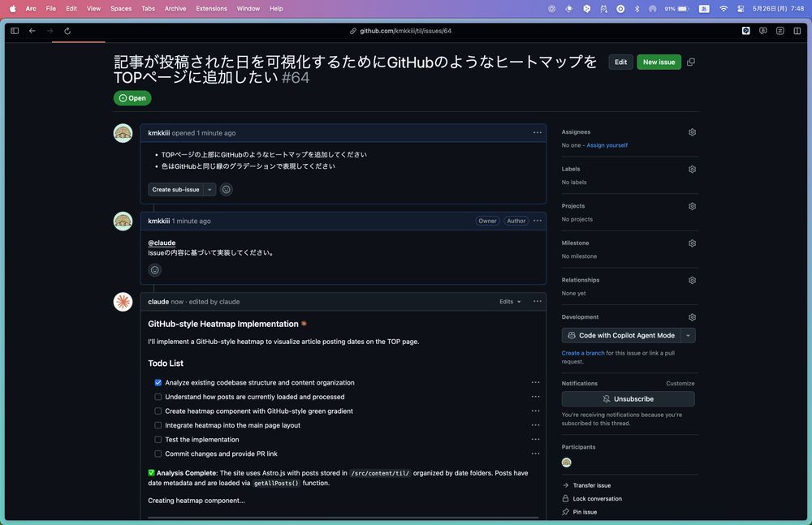812x525 pixels.
Task: Click the @claude mention link
Action: (x=162, y=243)
